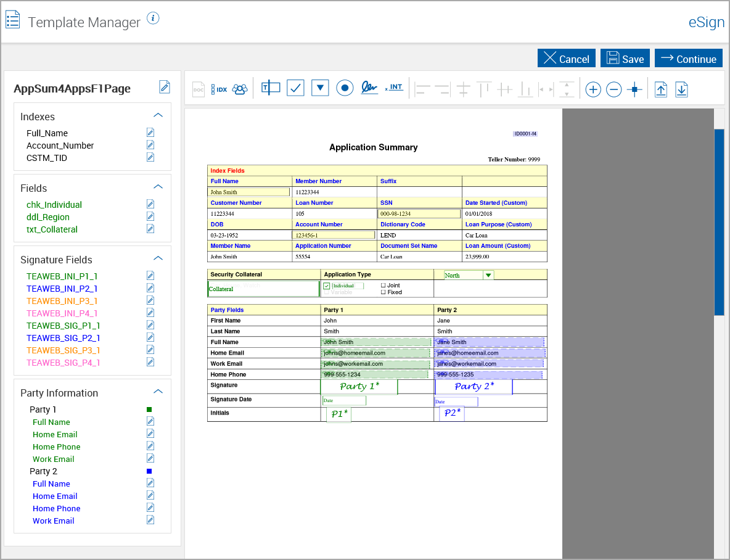Image resolution: width=730 pixels, height=560 pixels.
Task: Select Party 2 Full Name entry
Action: point(51,484)
